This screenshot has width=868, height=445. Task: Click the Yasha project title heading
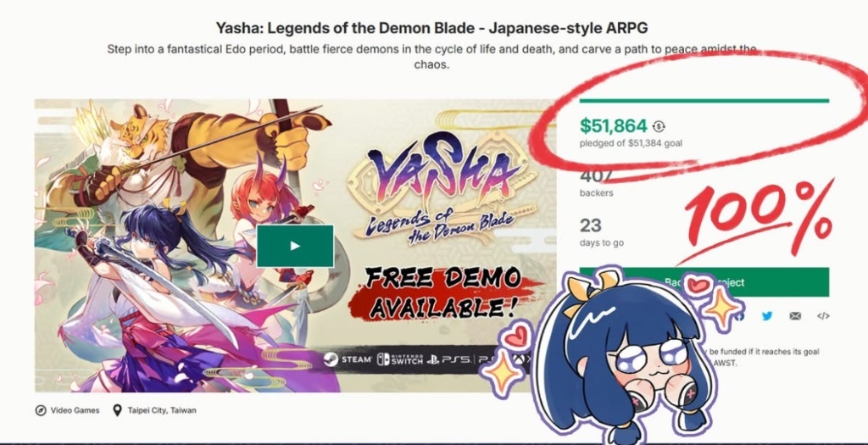click(431, 27)
